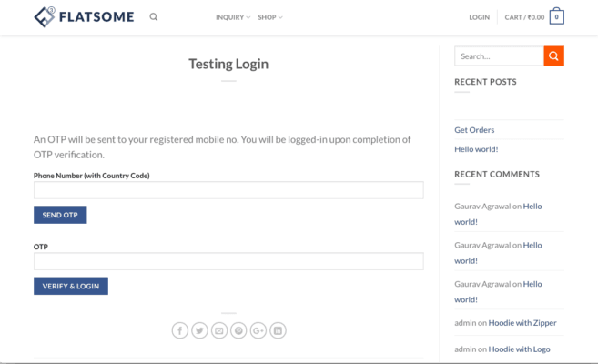
Task: Click the orange sidebar search button
Action: 553,56
